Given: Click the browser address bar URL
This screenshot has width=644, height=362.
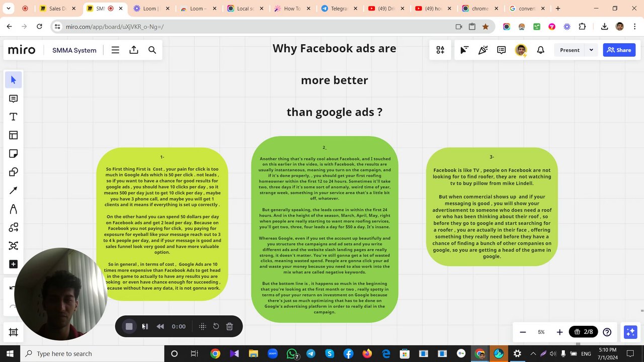Looking at the screenshot, I should click(115, 27).
